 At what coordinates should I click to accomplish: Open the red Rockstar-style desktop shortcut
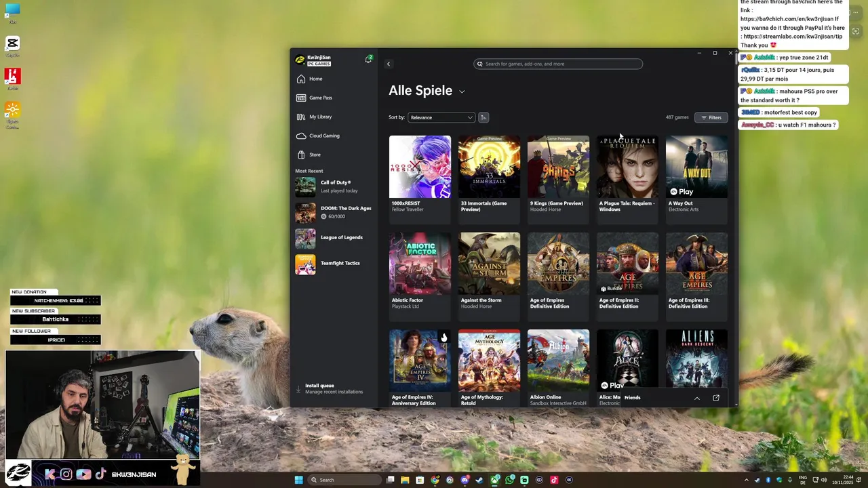(12, 76)
